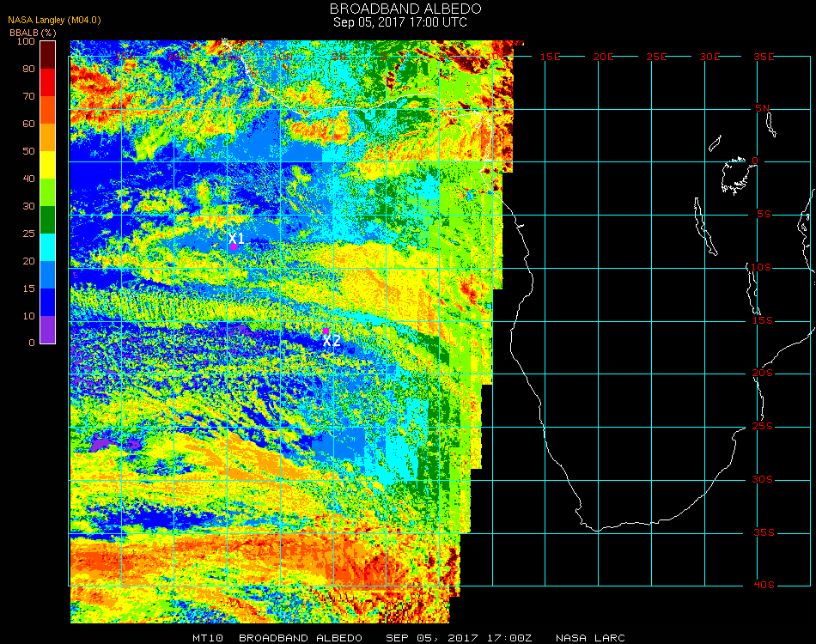Screen dimensions: 816x644
Task: Click the dark blue 10–15 legend swatch
Action: click(x=48, y=302)
